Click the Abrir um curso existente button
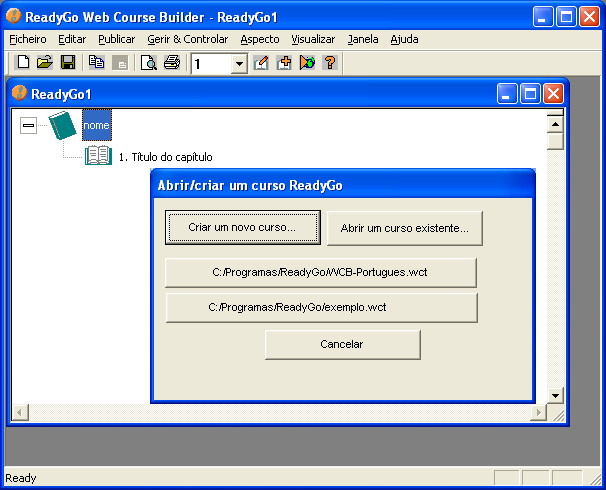This screenshot has width=606, height=490. click(404, 228)
